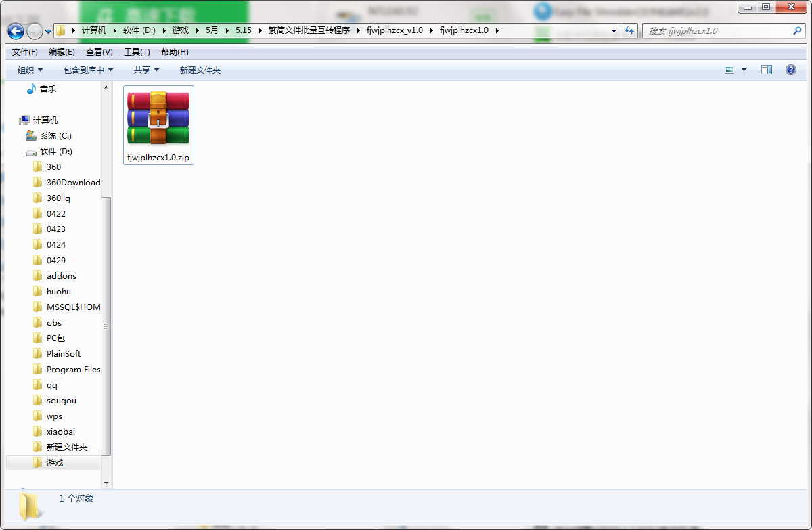This screenshot has height=530, width=812.
Task: Click the navigation pane scroll down arrow
Action: coord(106,483)
